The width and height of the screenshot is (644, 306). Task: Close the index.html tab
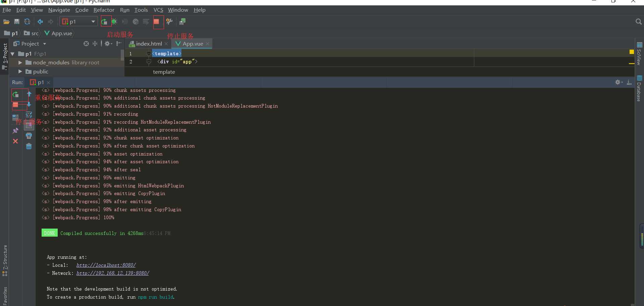coord(166,44)
